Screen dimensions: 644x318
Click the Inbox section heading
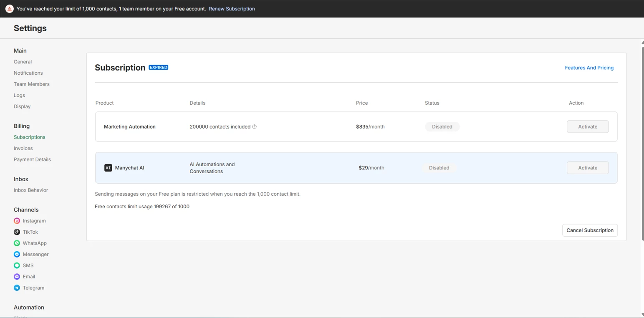(x=21, y=179)
